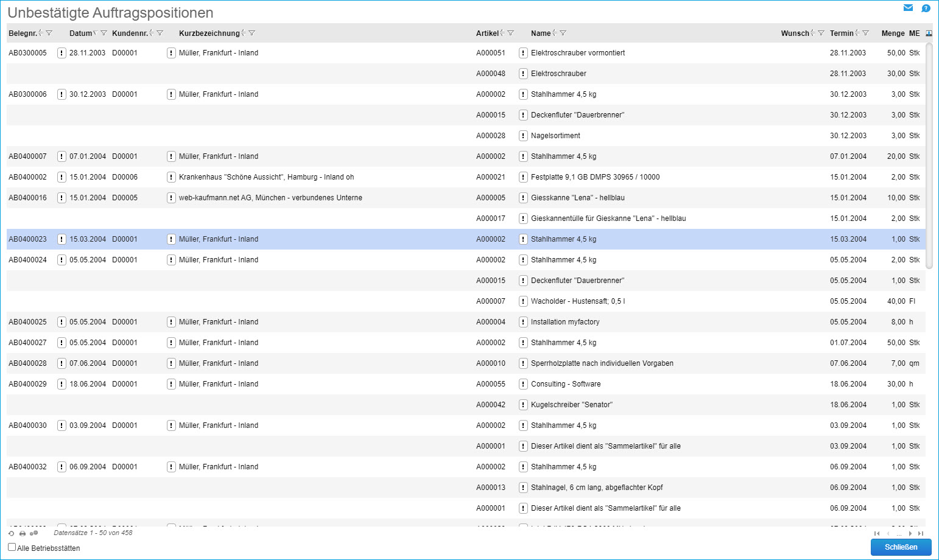Click the envelope mail icon

pyautogui.click(x=908, y=8)
